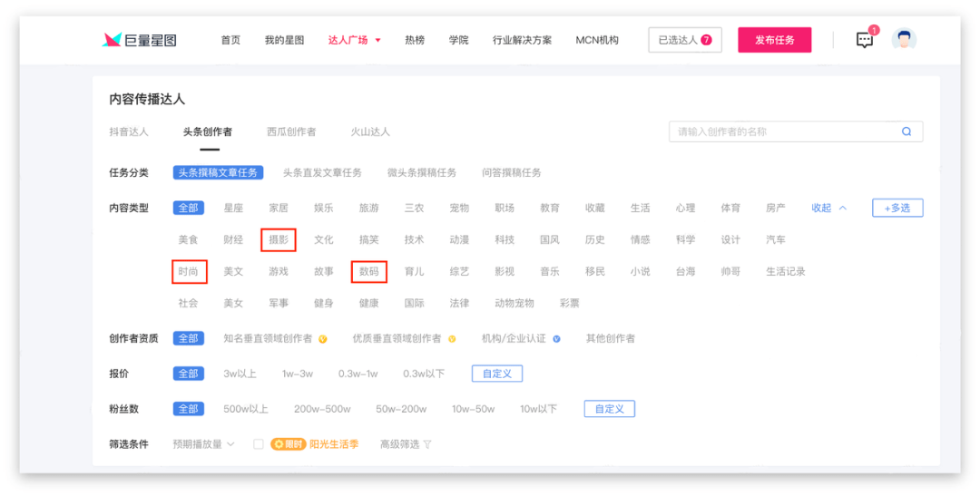The height and width of the screenshot is (496, 980).
Task: Select 问答撰稿任务 task type
Action: click(511, 172)
